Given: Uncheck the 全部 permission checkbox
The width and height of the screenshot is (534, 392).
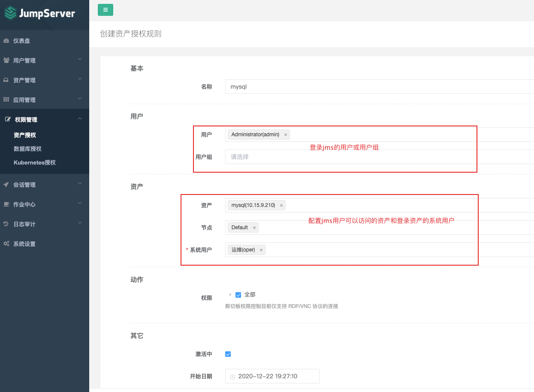Looking at the screenshot, I should (x=238, y=295).
